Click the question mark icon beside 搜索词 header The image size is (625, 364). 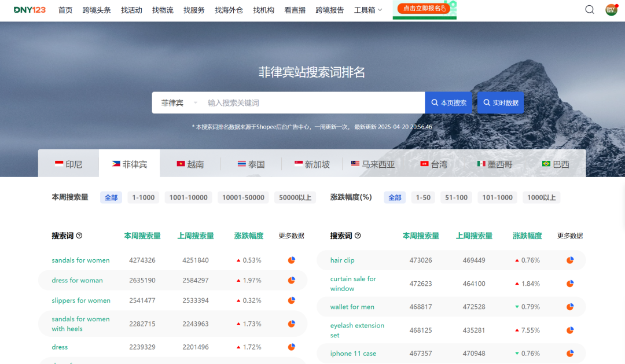pyautogui.click(x=79, y=236)
